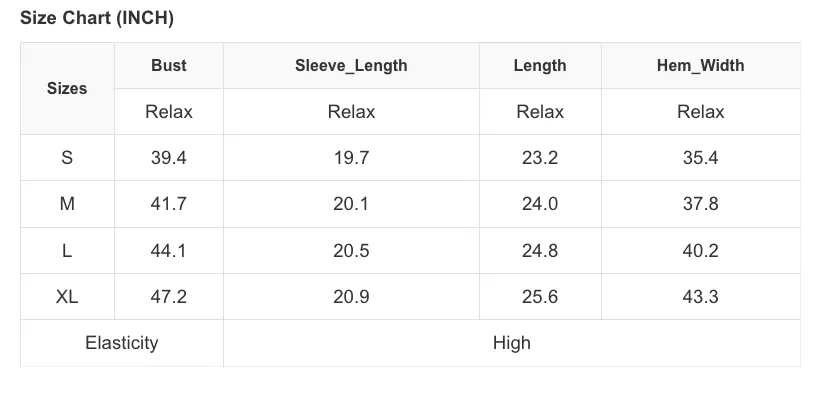This screenshot has height=398, width=834.
Task: Click bust value 39.4 for size S
Action: tap(169, 158)
